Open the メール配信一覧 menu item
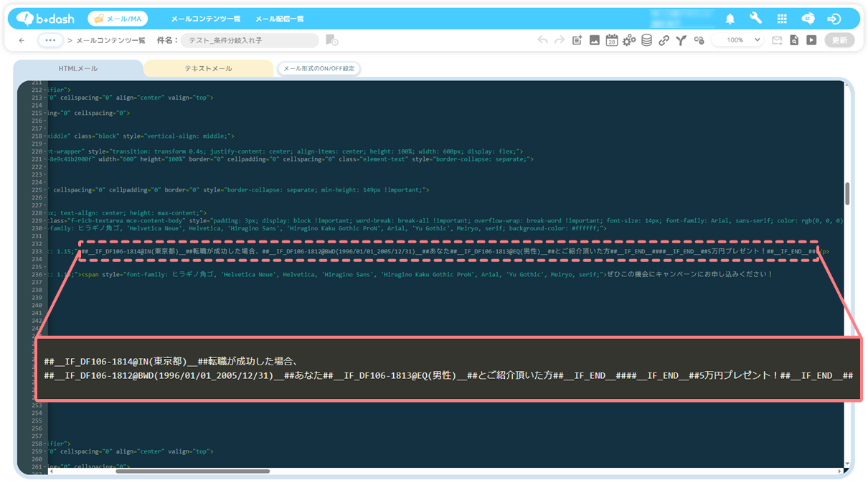868x488 pixels. (280, 19)
